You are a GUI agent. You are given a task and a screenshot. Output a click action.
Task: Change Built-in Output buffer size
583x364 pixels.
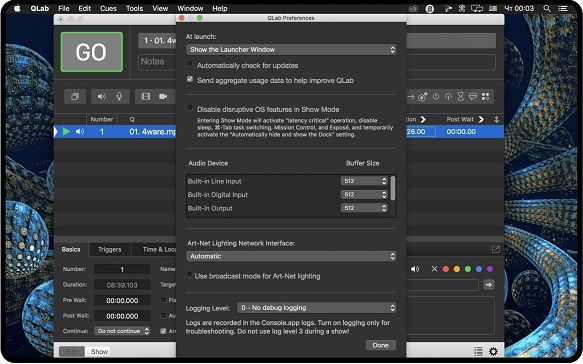364,208
